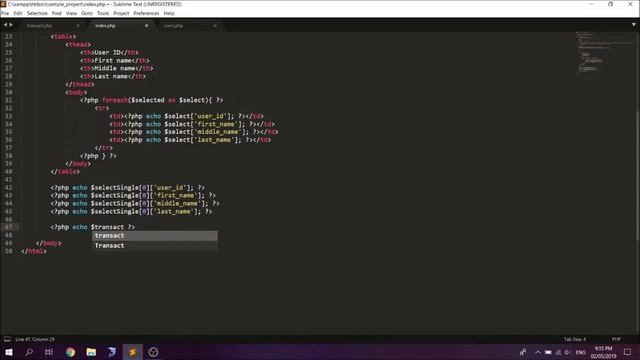
Task: Close the users.php tab
Action: click(x=215, y=26)
